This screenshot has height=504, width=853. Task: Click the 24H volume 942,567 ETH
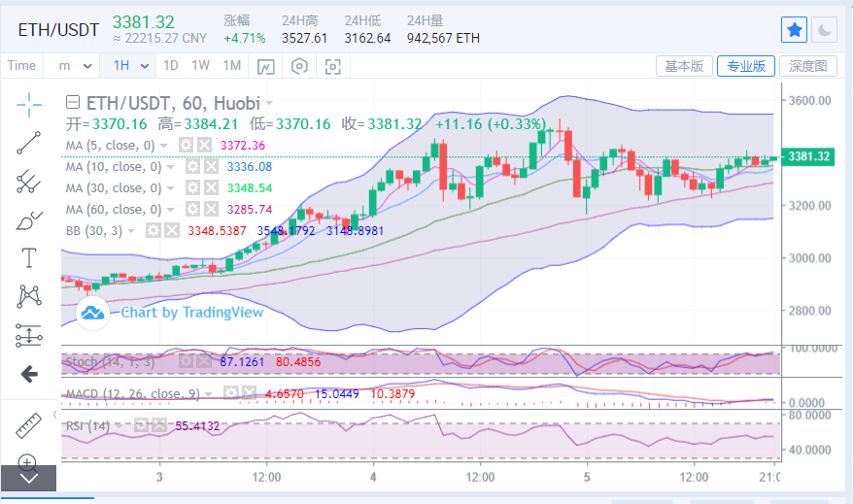(443, 38)
